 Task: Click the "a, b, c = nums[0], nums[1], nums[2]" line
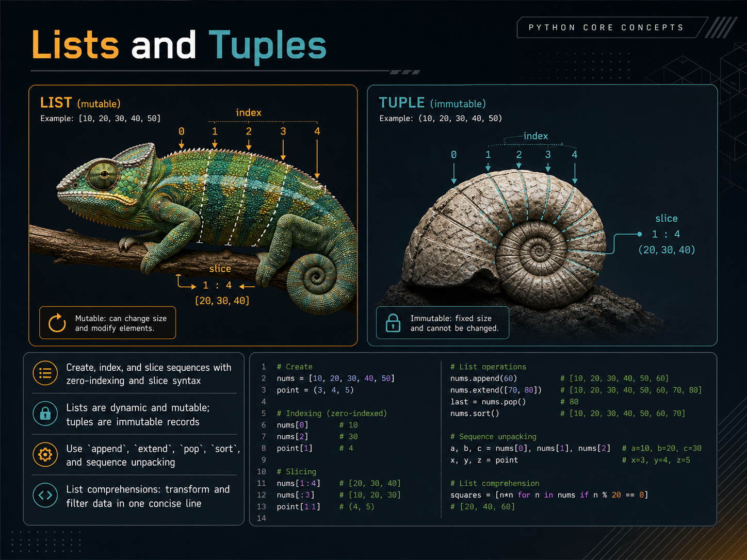tap(530, 449)
